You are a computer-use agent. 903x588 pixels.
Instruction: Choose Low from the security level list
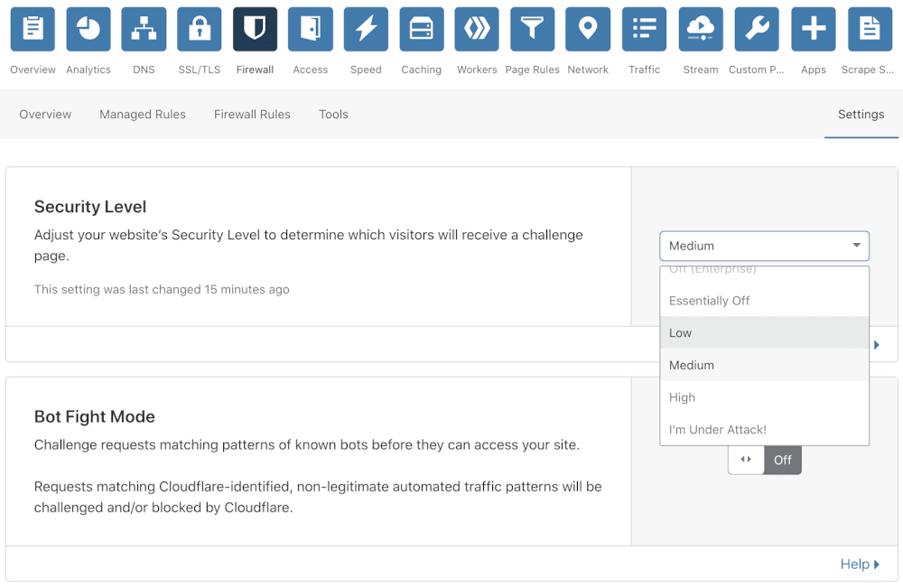pyautogui.click(x=764, y=332)
